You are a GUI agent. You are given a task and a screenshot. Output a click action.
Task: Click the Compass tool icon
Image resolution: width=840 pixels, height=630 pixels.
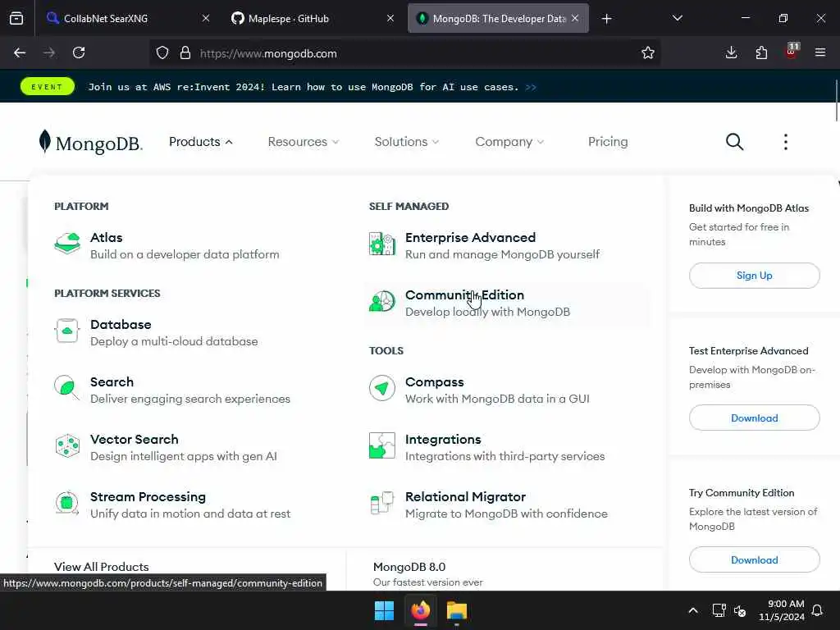tap(382, 388)
